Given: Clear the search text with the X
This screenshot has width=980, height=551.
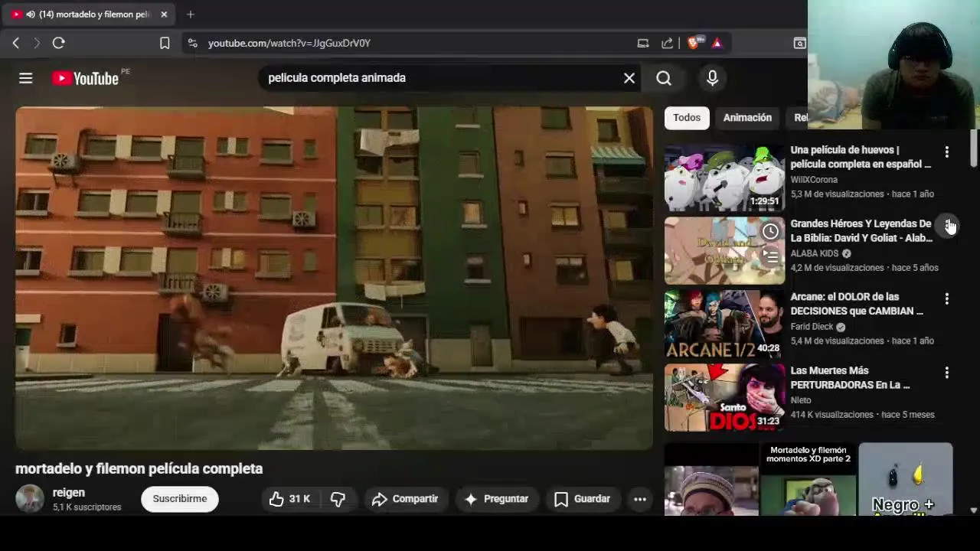Looking at the screenshot, I should [629, 78].
